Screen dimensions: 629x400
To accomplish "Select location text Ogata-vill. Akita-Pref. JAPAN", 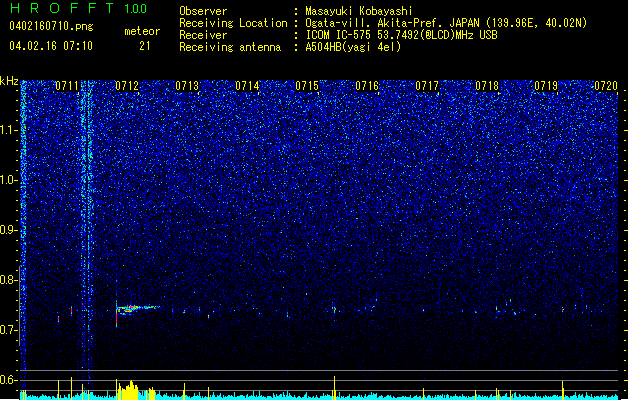I will click(x=392, y=23).
